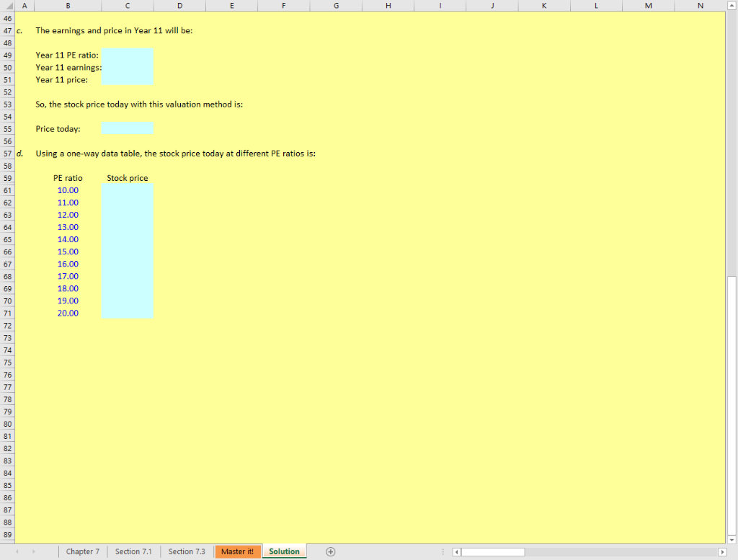Click PE ratio value 17.00

point(68,276)
